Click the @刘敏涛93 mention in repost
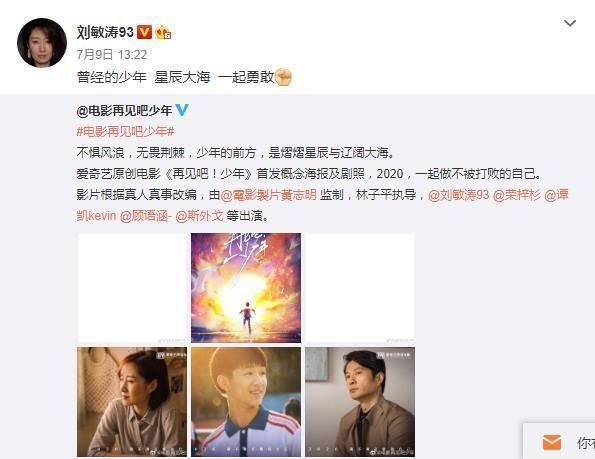 [x=458, y=195]
